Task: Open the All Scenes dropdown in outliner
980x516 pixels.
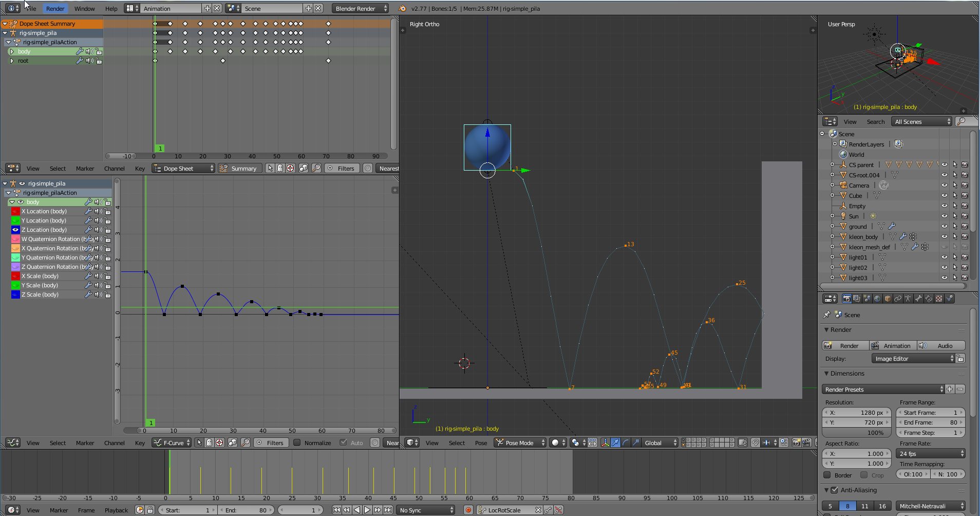Action: click(x=922, y=121)
